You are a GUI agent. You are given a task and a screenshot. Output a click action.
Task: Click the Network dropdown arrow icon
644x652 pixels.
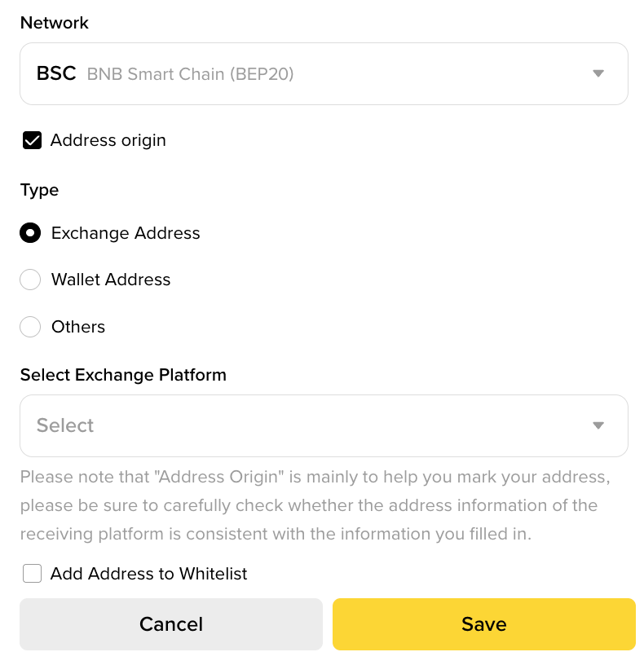(598, 74)
